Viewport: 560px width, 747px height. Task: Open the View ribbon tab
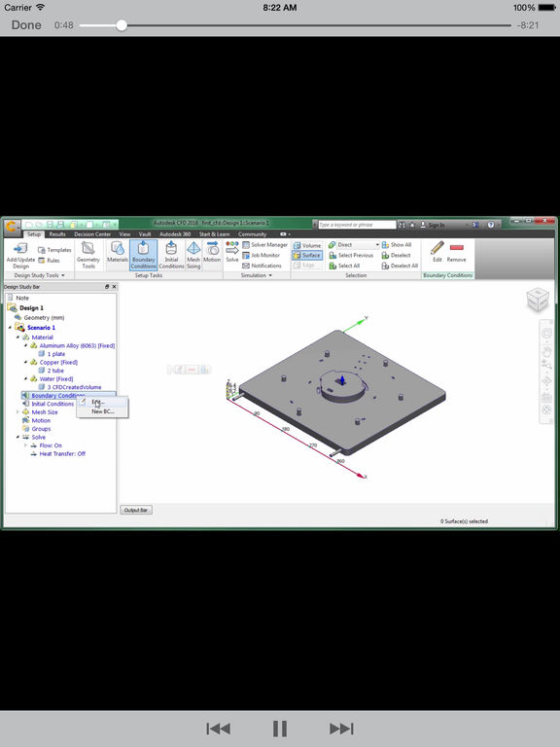click(x=124, y=233)
